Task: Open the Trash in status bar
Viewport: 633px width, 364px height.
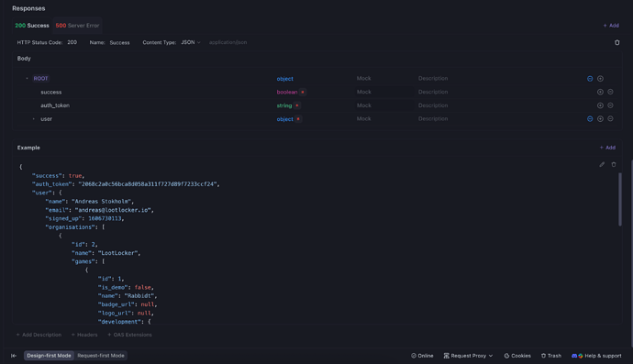Action: tap(551, 356)
